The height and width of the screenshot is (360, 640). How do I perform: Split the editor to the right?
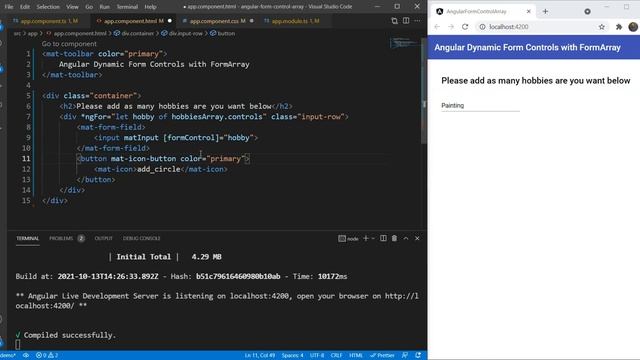pyautogui.click(x=406, y=21)
